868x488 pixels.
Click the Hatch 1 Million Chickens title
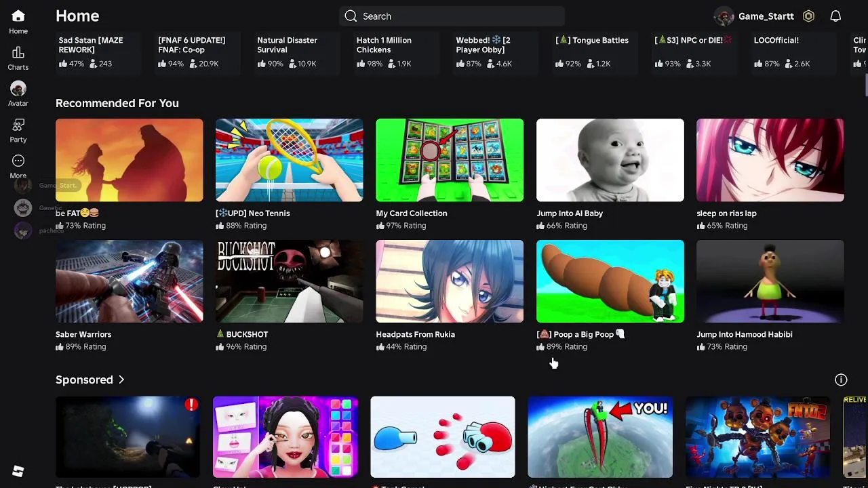tap(384, 45)
